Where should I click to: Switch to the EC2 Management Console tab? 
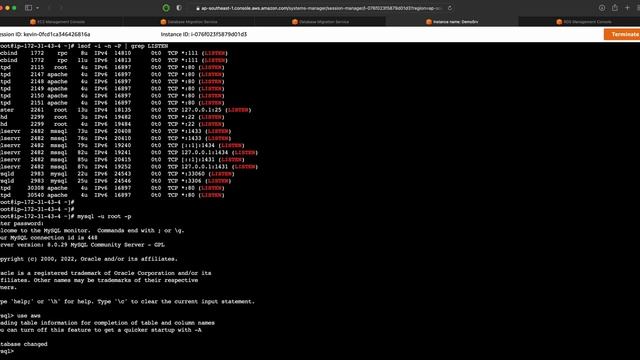[x=58, y=22]
